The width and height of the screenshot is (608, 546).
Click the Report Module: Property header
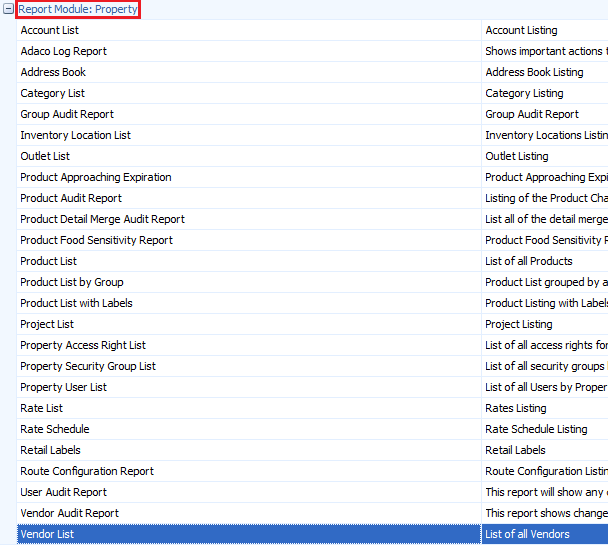[78, 9]
